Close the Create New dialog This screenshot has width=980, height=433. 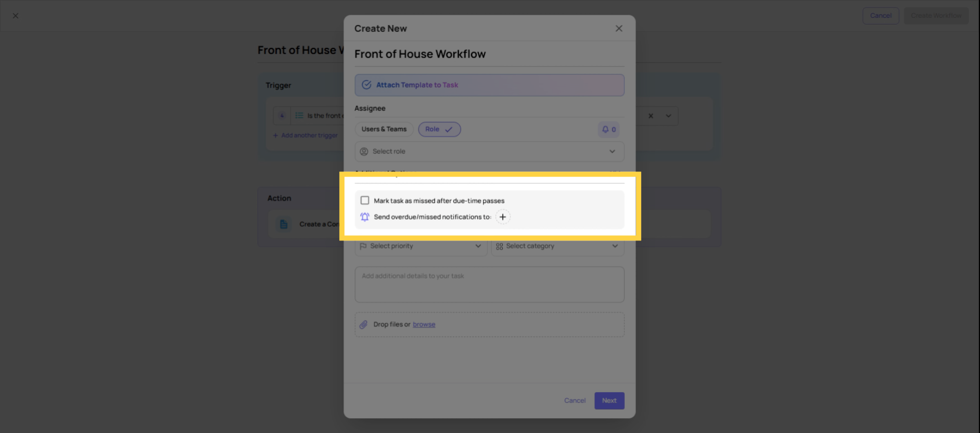[619, 29]
